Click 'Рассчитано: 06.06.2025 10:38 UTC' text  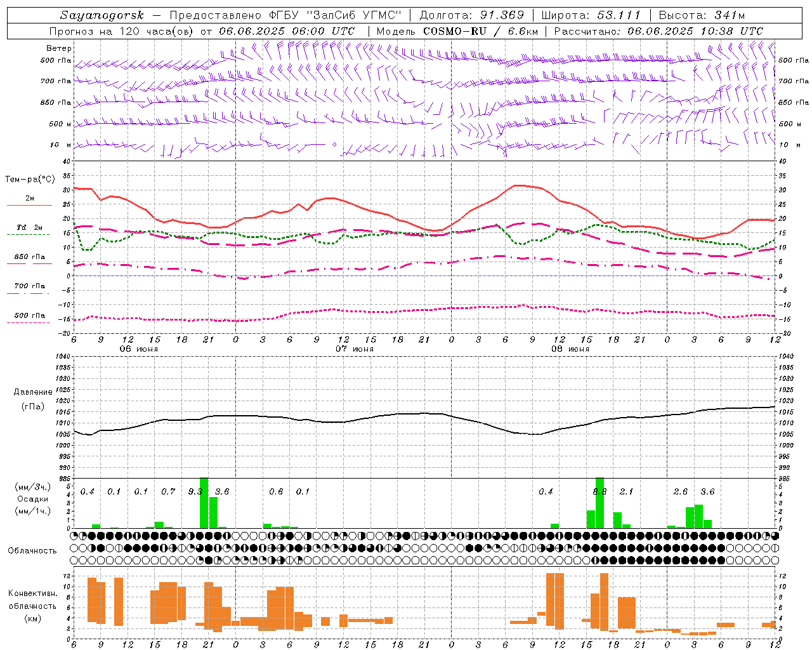(658, 31)
